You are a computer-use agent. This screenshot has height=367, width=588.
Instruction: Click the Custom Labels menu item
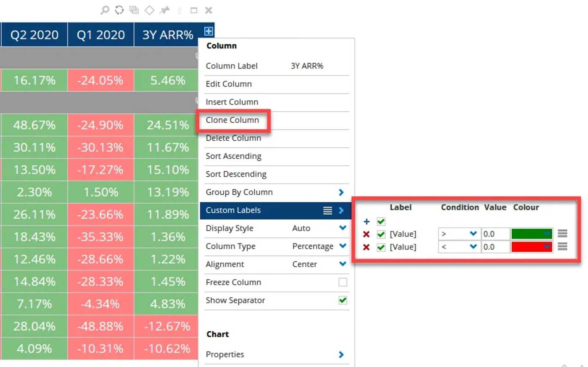coord(276,210)
